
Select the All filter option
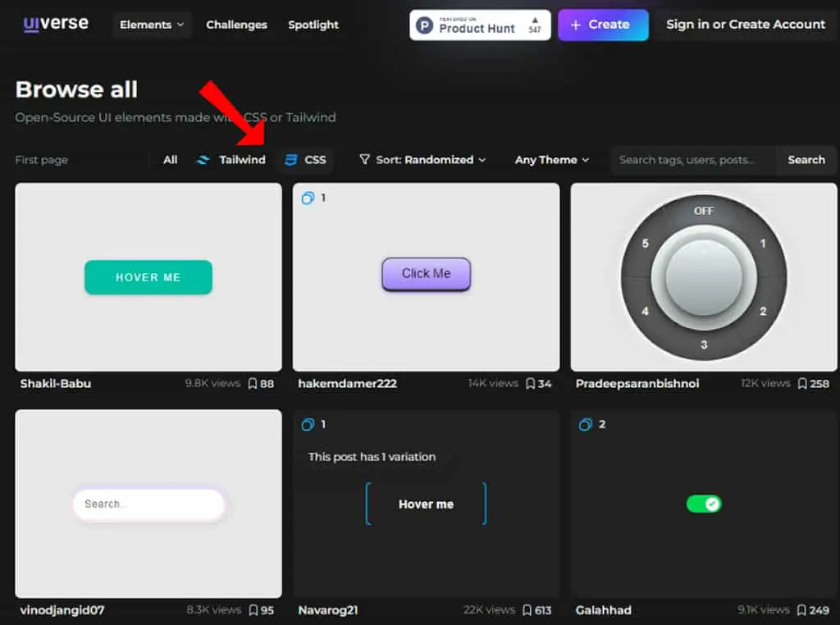click(171, 160)
